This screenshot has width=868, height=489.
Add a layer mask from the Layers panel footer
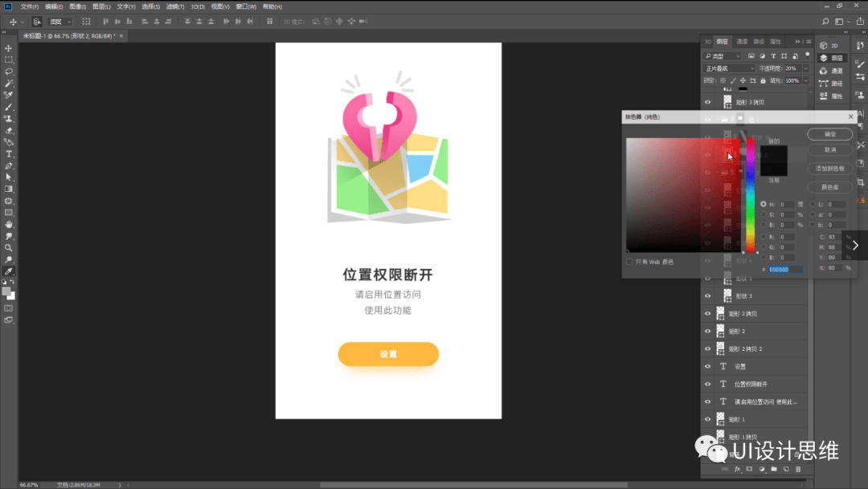(x=749, y=469)
